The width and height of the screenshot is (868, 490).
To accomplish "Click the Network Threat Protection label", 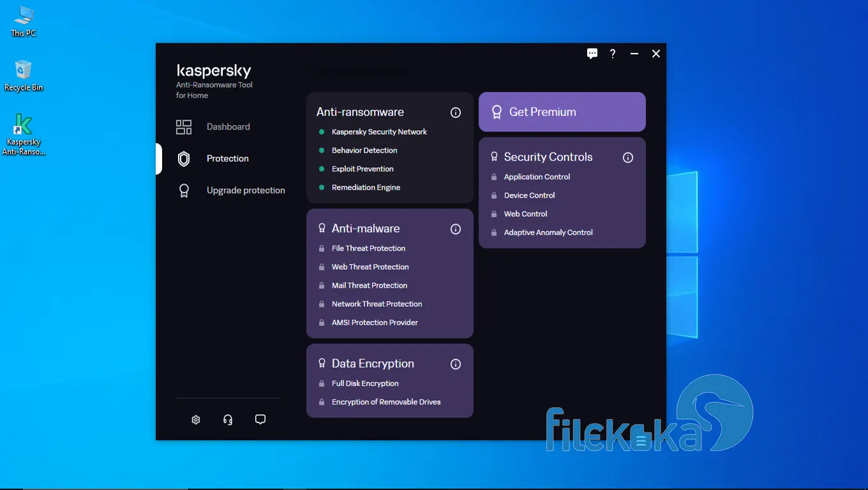I will click(377, 304).
